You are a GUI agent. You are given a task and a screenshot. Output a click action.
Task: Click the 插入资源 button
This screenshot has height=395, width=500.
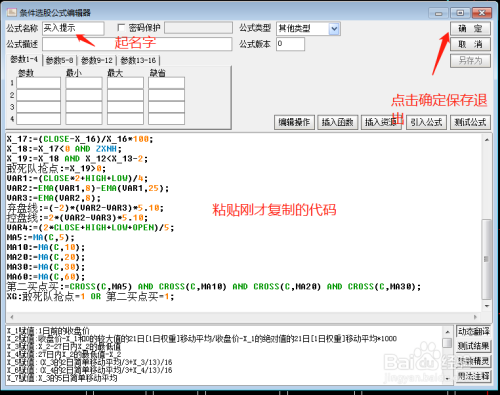click(x=381, y=122)
